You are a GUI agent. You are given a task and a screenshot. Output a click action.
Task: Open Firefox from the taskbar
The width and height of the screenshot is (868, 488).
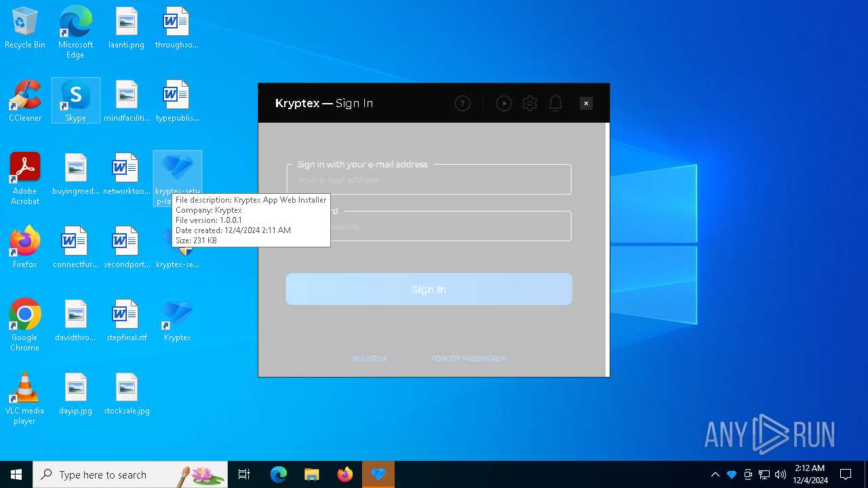click(345, 474)
